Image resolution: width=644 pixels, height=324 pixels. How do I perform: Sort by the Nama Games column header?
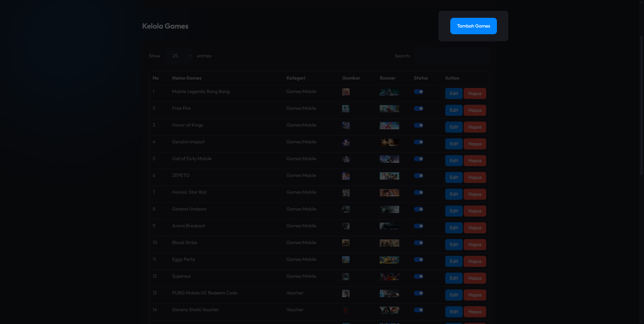(187, 78)
